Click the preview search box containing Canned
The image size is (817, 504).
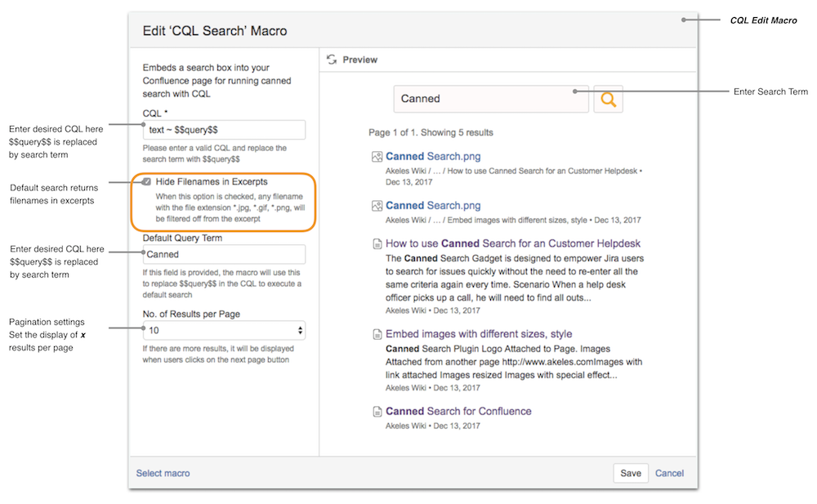(490, 99)
